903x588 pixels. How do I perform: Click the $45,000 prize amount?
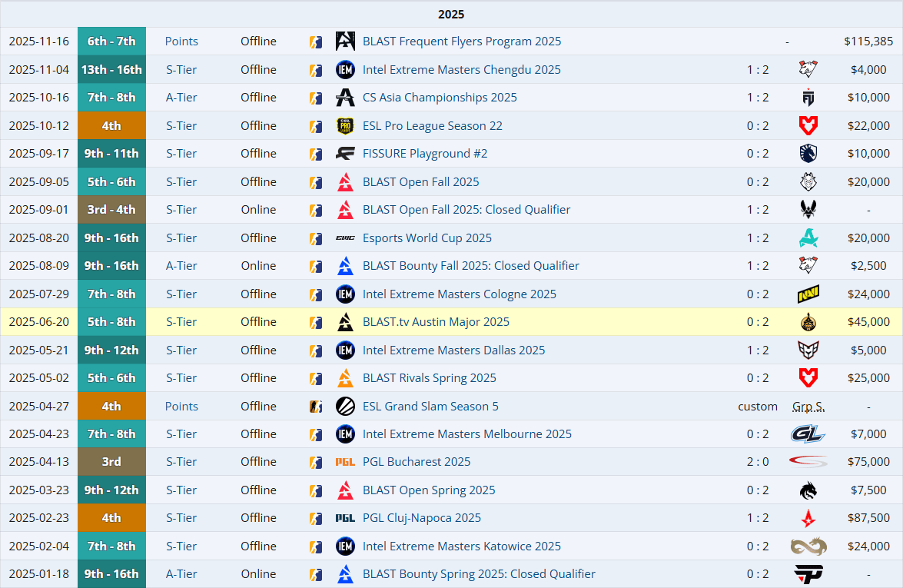point(868,322)
